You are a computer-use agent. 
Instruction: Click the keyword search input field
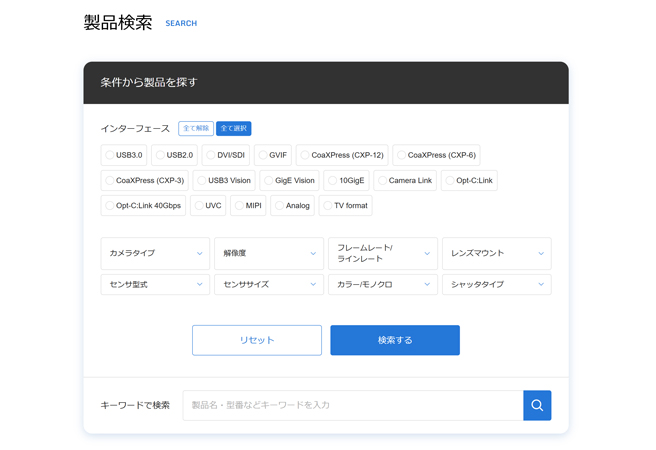coord(352,405)
